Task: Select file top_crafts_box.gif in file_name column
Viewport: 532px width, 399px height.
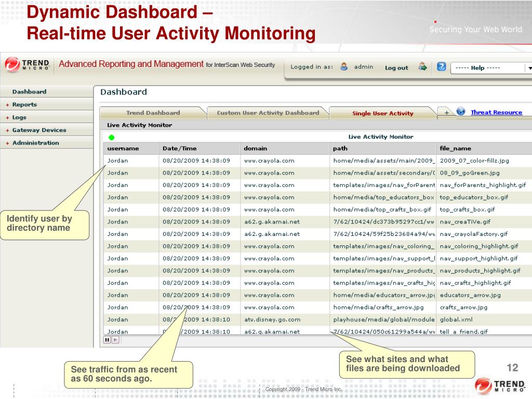Action: coord(467,209)
